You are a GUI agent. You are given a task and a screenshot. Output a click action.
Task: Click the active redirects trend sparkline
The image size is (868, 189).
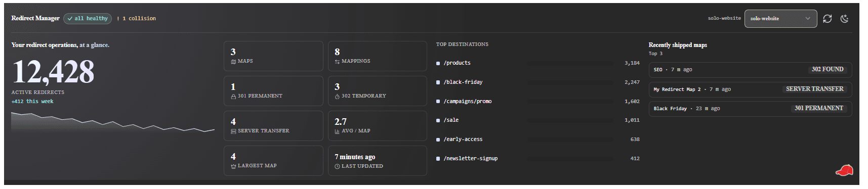tap(113, 122)
